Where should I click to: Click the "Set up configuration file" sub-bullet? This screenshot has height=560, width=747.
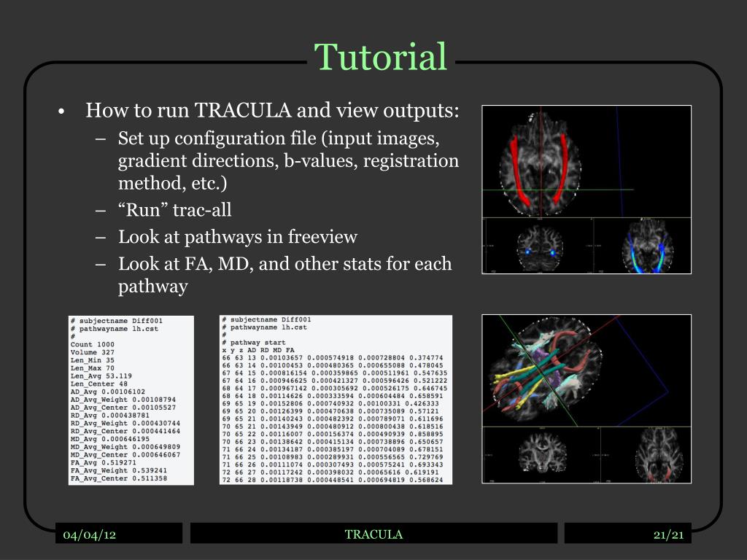[x=288, y=160]
